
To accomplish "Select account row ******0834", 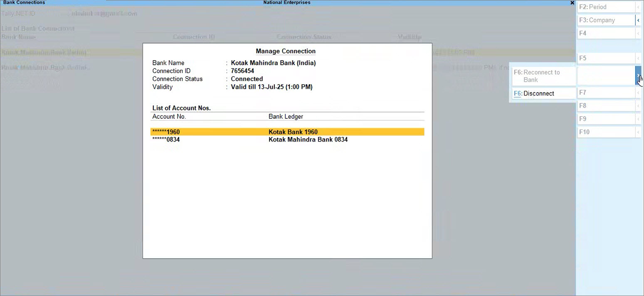I will tap(287, 140).
